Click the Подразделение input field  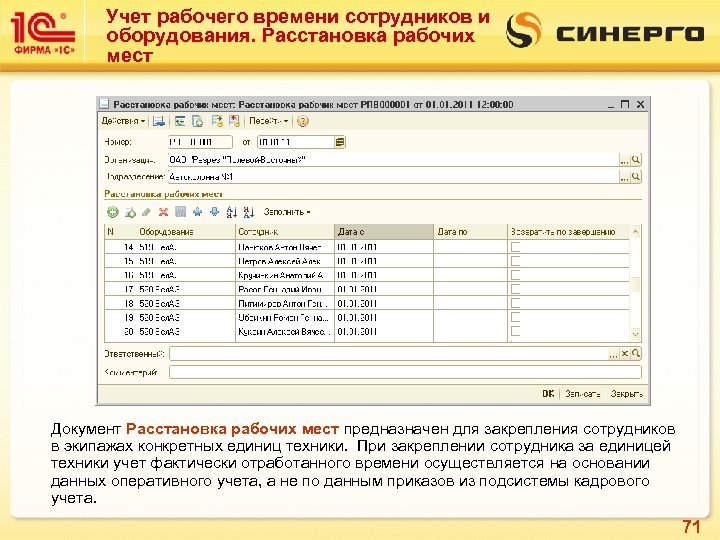(x=394, y=177)
